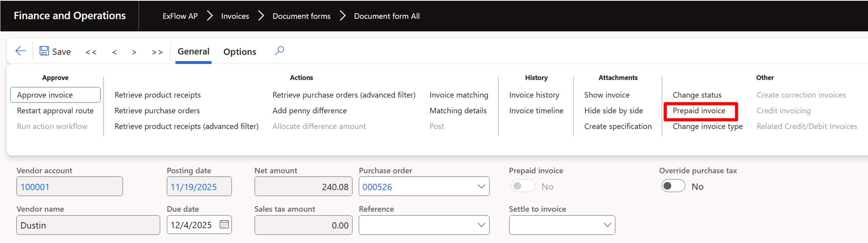
Task: Click the search magnifier icon
Action: point(279,50)
